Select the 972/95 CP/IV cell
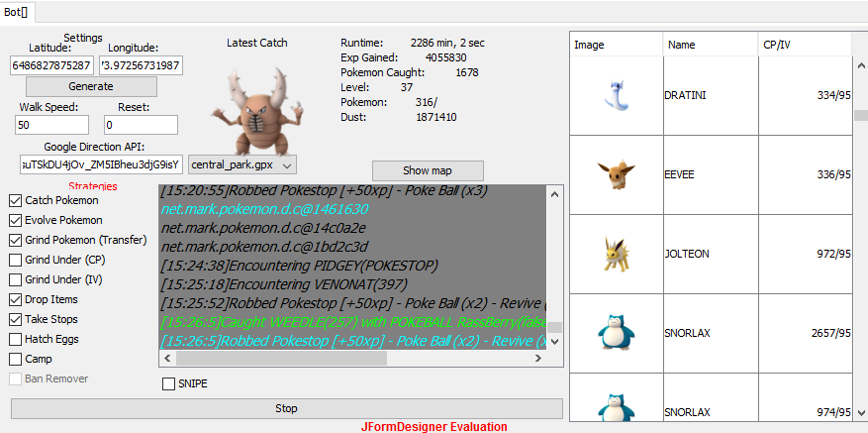This screenshot has height=433, width=868. click(x=805, y=254)
